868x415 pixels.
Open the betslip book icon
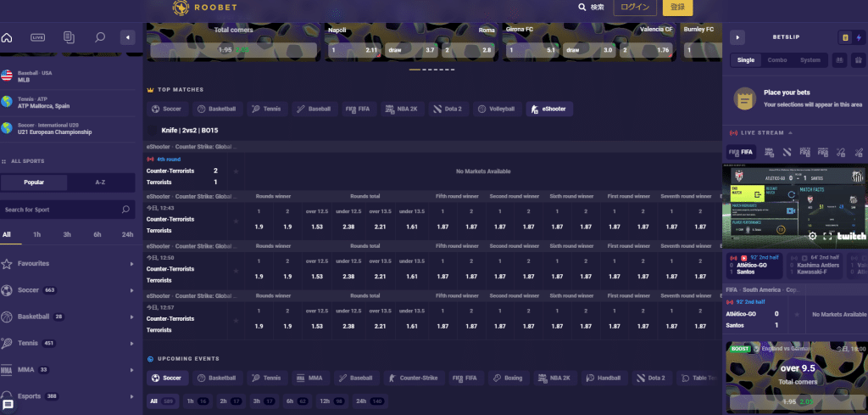click(x=839, y=60)
